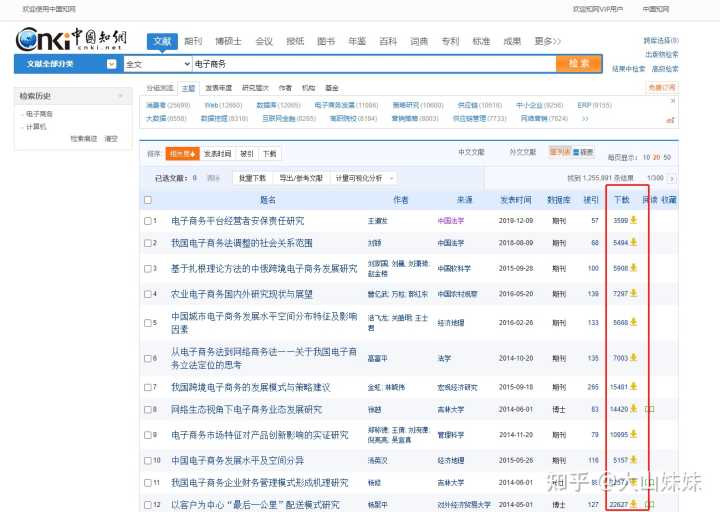Tick checkbox for result 4 农业电子商务
Image resolution: width=720 pixels, height=512 pixels.
148,294
